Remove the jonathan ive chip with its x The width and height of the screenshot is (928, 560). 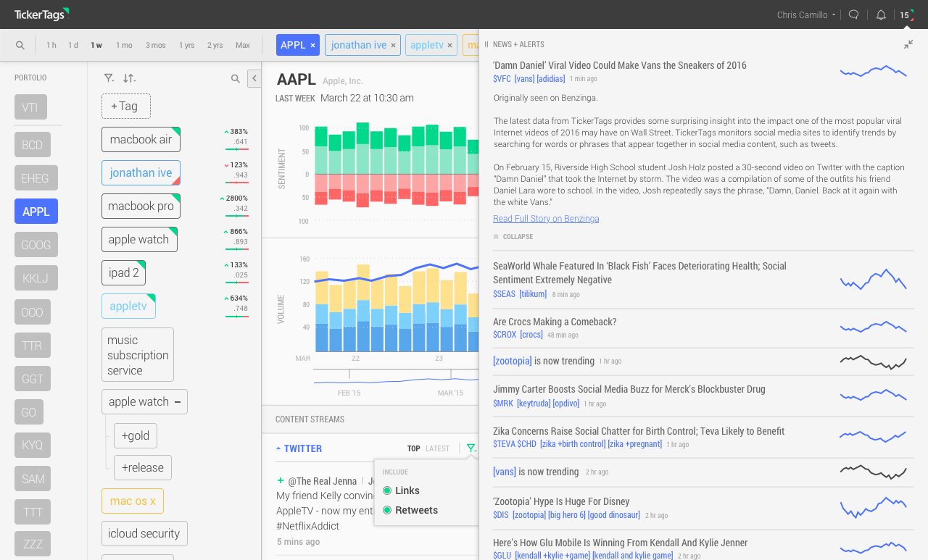point(393,45)
